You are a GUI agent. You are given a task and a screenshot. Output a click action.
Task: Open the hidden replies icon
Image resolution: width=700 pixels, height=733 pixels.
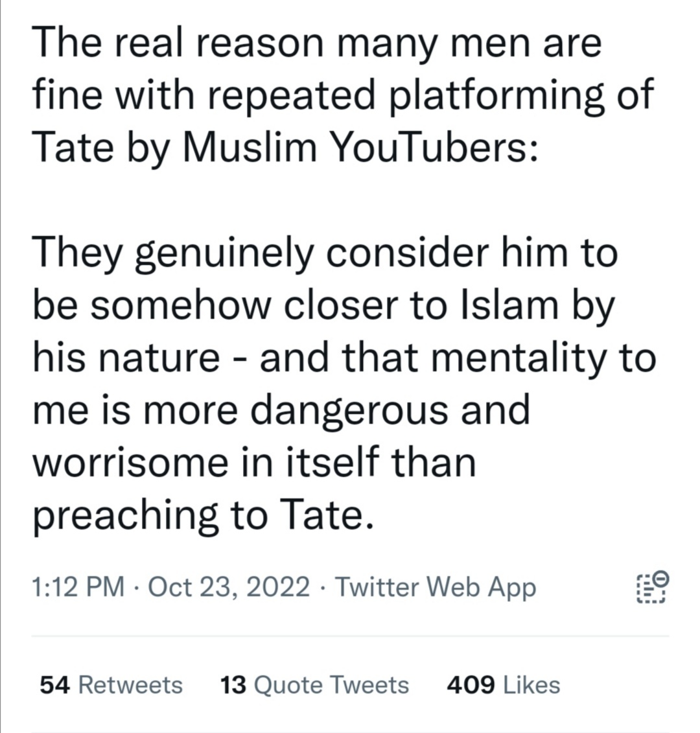[x=652, y=587]
